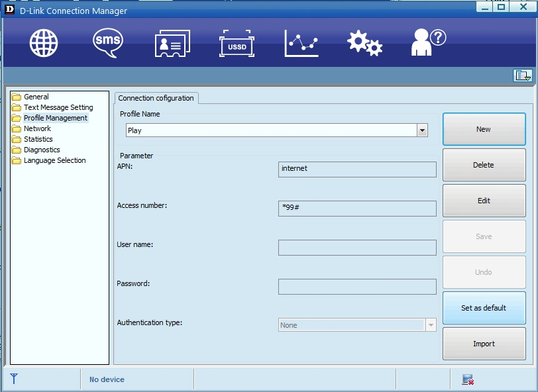
Task: Maximize the D-Link Connection Manager window
Action: [502, 7]
